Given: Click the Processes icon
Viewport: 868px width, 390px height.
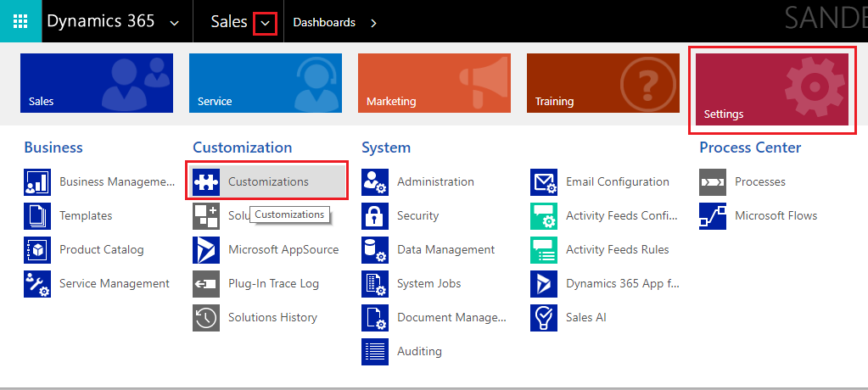Looking at the screenshot, I should [x=713, y=182].
